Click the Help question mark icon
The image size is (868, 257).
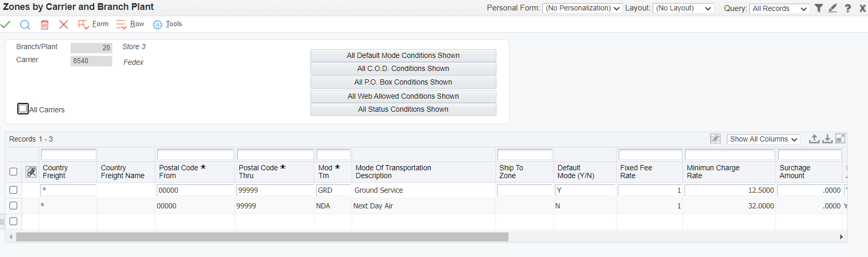[848, 8]
